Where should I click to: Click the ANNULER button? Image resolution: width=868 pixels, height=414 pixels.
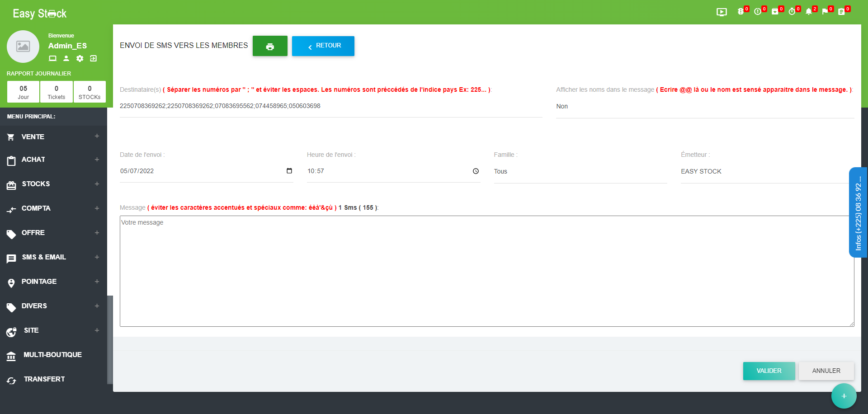pyautogui.click(x=826, y=371)
